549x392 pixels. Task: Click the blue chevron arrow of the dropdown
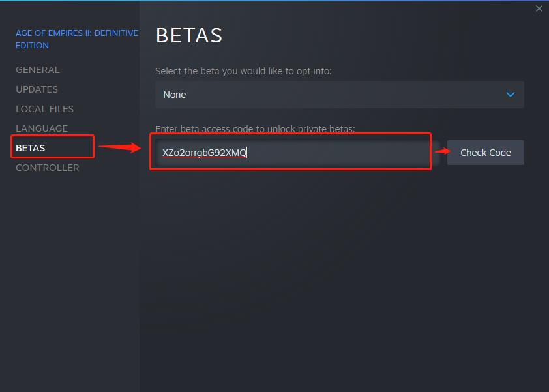[511, 95]
